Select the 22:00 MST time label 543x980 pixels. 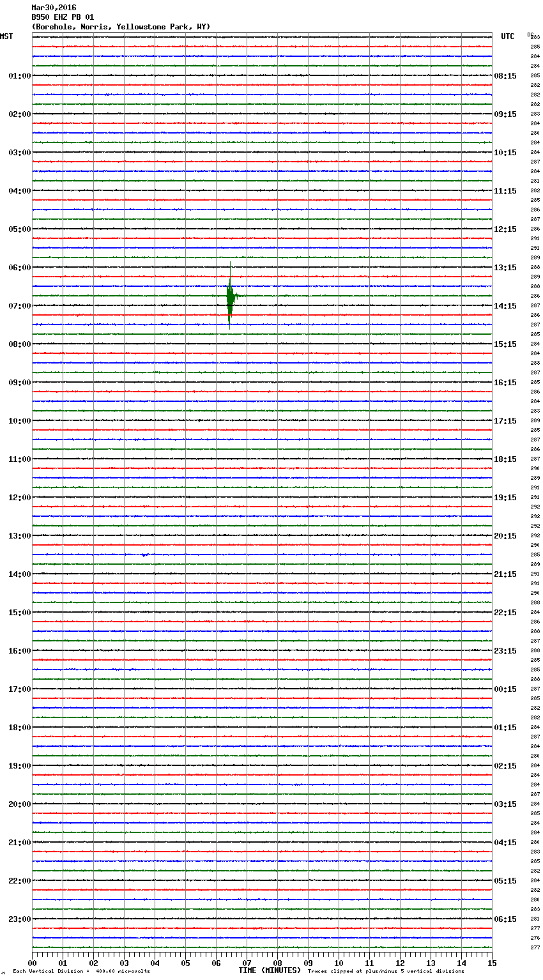tap(19, 881)
